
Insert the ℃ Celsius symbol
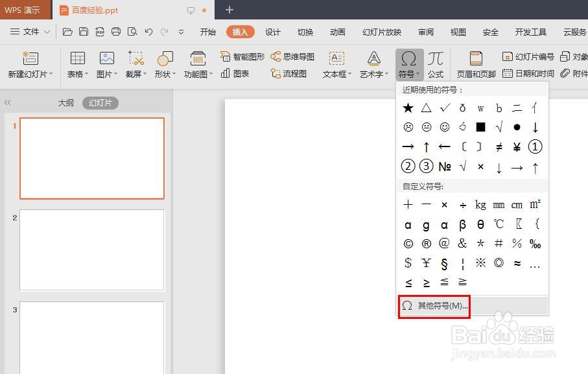(499, 224)
